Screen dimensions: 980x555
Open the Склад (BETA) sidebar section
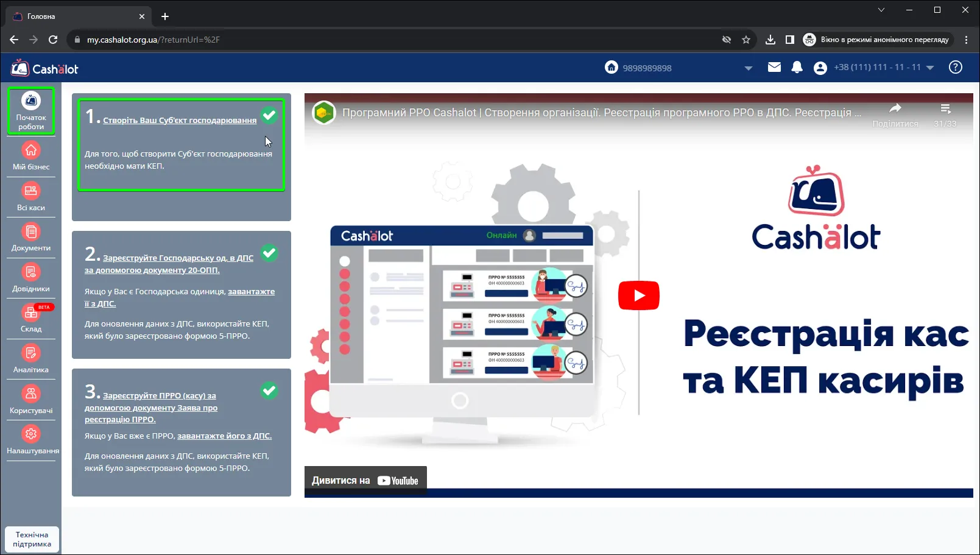click(x=31, y=319)
